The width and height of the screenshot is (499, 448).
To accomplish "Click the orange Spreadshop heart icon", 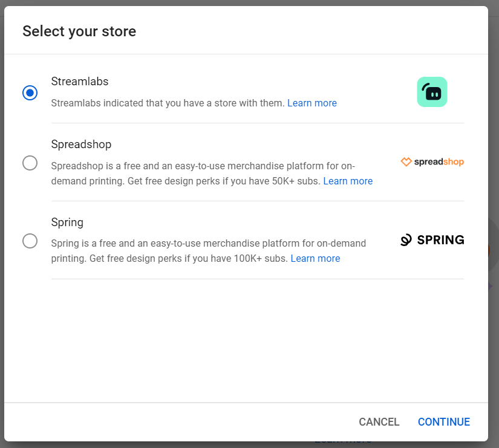I will (x=406, y=162).
